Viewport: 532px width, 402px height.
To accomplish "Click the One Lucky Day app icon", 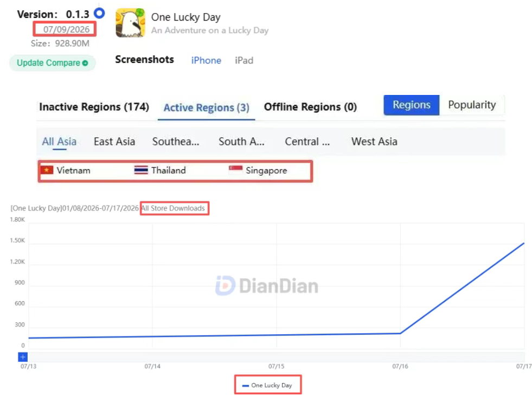I will click(x=130, y=23).
